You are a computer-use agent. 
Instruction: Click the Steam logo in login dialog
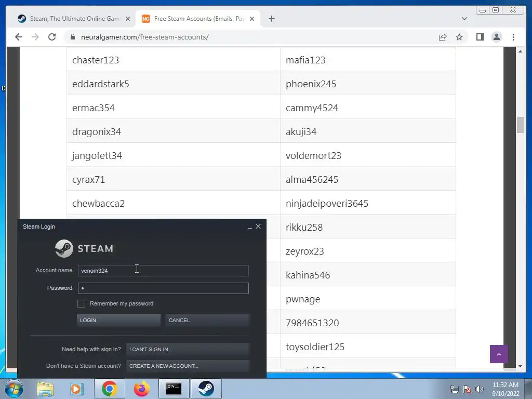pyautogui.click(x=84, y=248)
